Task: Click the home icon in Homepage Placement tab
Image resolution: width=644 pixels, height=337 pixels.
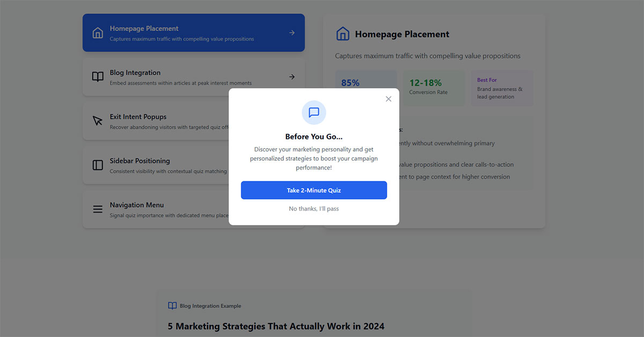Action: 98,33
